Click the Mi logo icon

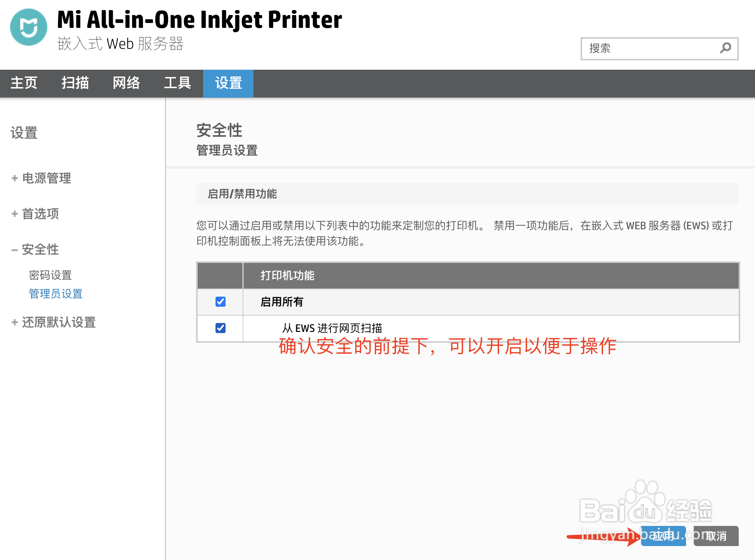point(28,27)
